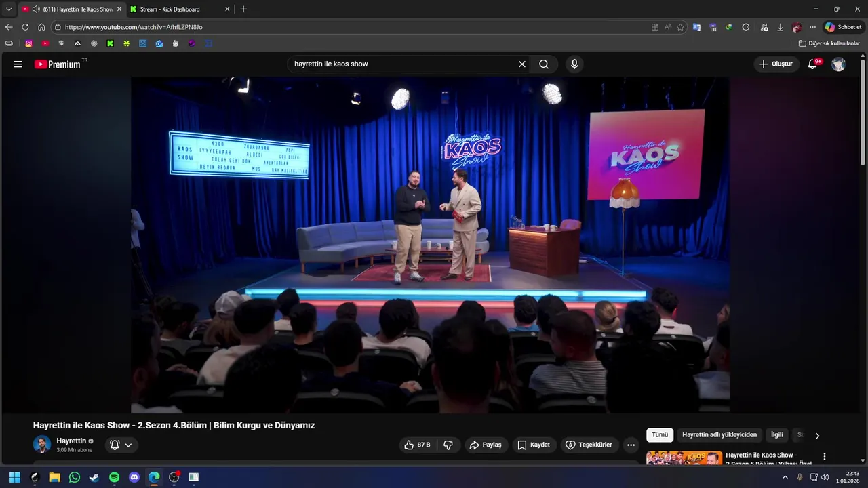Open the browser Extensions puzzle icon
Screen dimensions: 868x488
pyautogui.click(x=746, y=27)
